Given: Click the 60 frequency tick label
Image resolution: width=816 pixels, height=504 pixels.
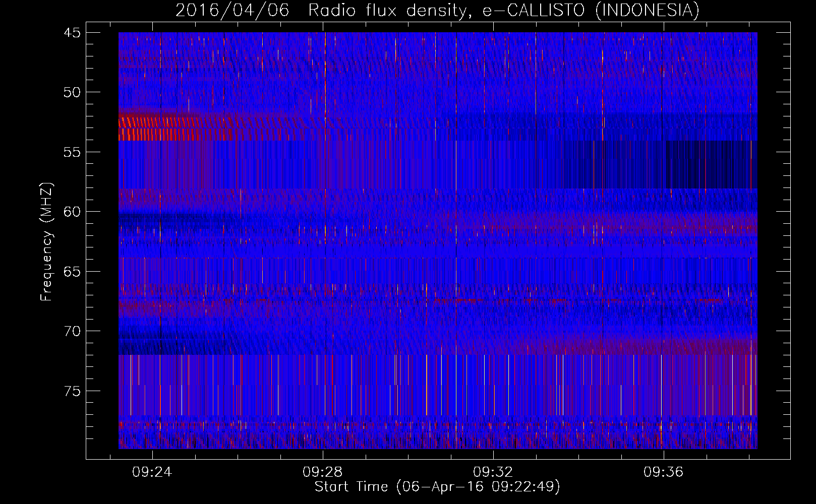Looking at the screenshot, I should click(72, 212).
